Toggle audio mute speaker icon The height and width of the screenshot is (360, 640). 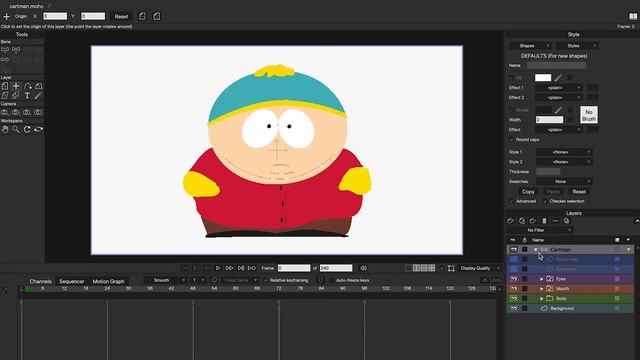[363, 268]
